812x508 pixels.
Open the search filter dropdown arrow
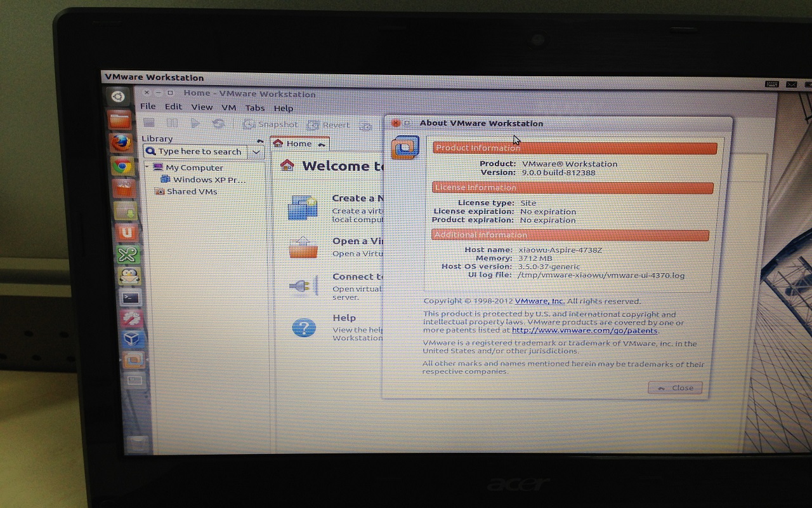[x=256, y=152]
